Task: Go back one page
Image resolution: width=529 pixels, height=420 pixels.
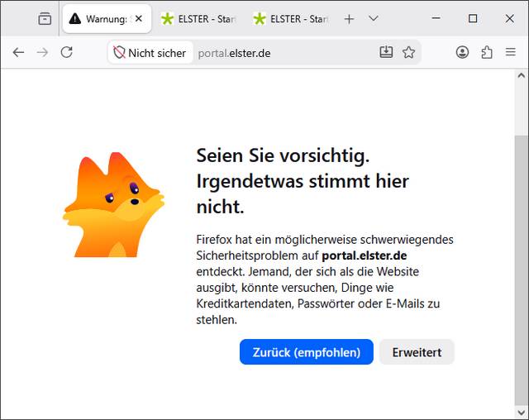Action: [x=18, y=52]
